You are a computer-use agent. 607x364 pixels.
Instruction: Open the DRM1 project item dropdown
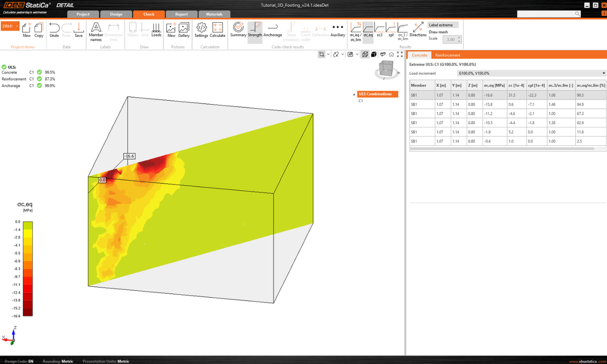pyautogui.click(x=17, y=26)
